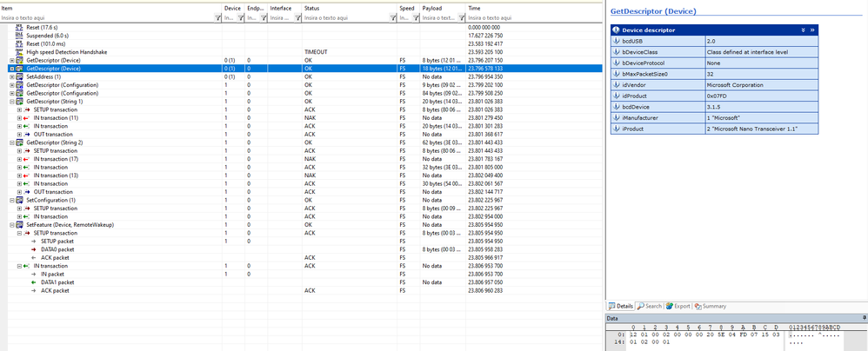The width and height of the screenshot is (868, 351).
Task: Click the double-right chevron in Device descriptor header
Action: 812,30
